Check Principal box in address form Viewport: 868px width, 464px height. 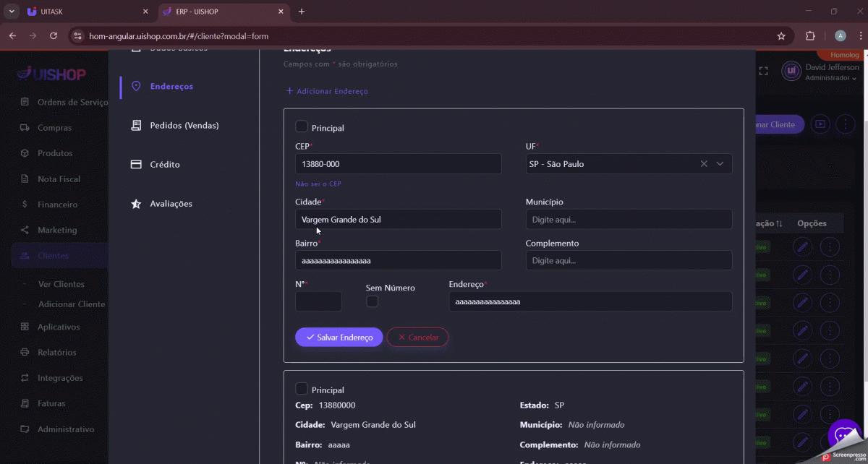(302, 127)
